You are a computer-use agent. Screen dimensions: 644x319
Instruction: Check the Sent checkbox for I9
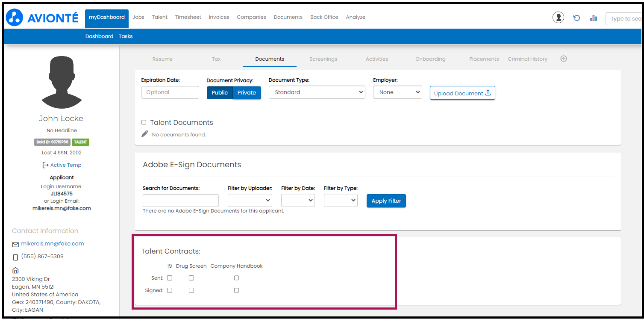pos(170,278)
